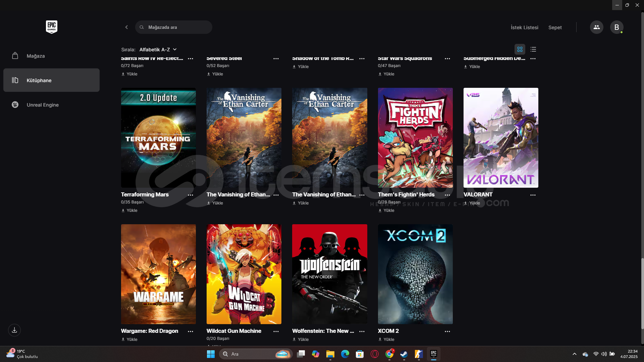Install Them's Fightin' Herds via Yükle
Viewport: 644px width, 362px height.
386,210
